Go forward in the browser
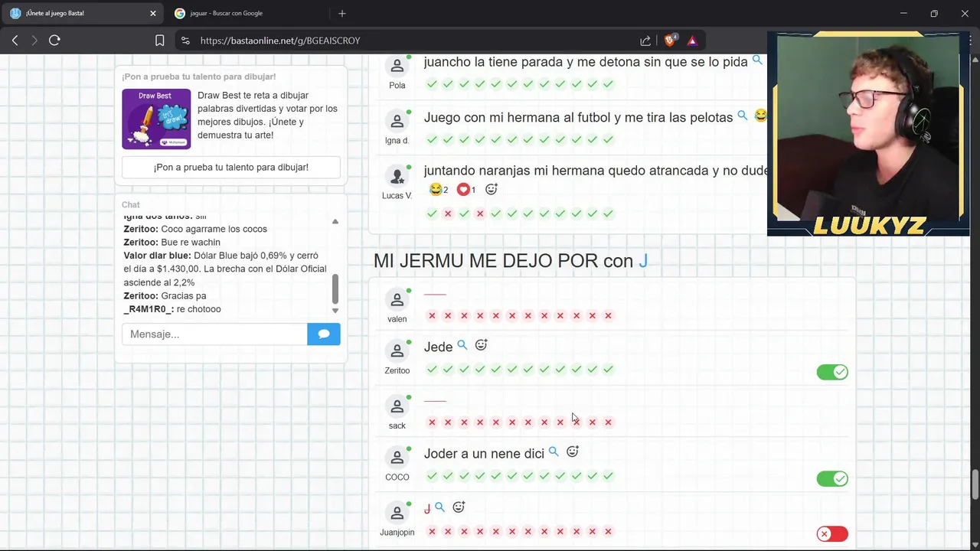The image size is (980, 551). pyautogui.click(x=34, y=41)
